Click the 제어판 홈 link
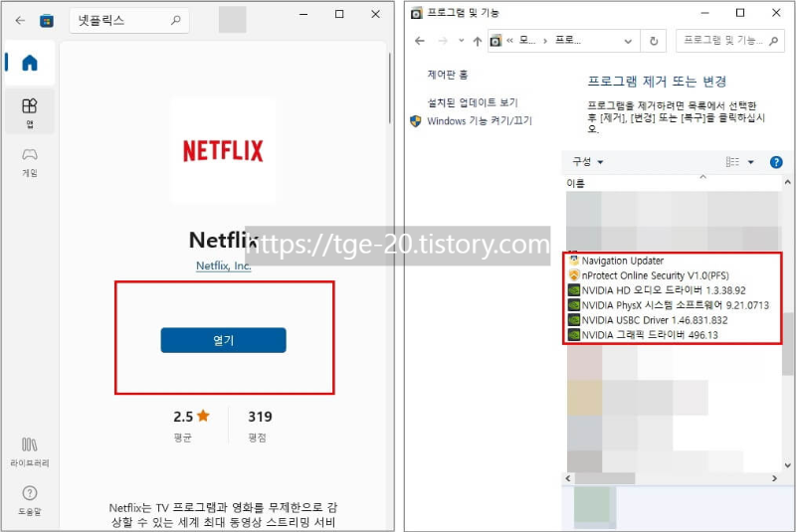Viewport: 796px width, 532px height. coord(447,75)
